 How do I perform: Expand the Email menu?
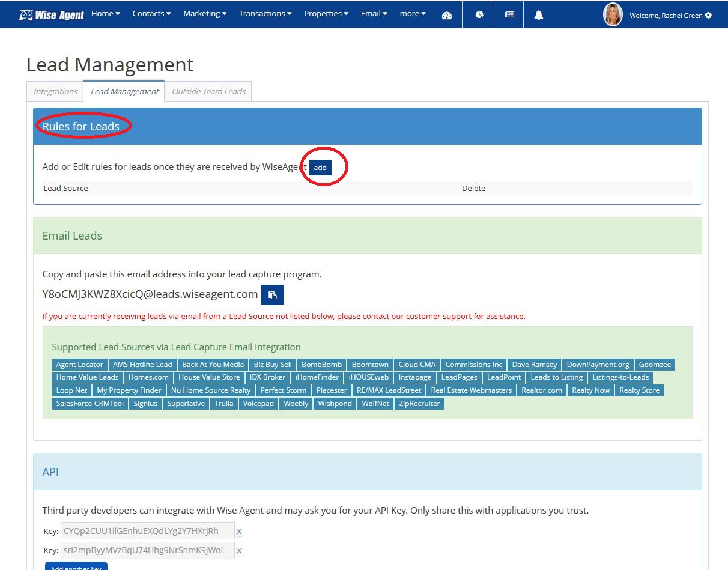coord(374,13)
